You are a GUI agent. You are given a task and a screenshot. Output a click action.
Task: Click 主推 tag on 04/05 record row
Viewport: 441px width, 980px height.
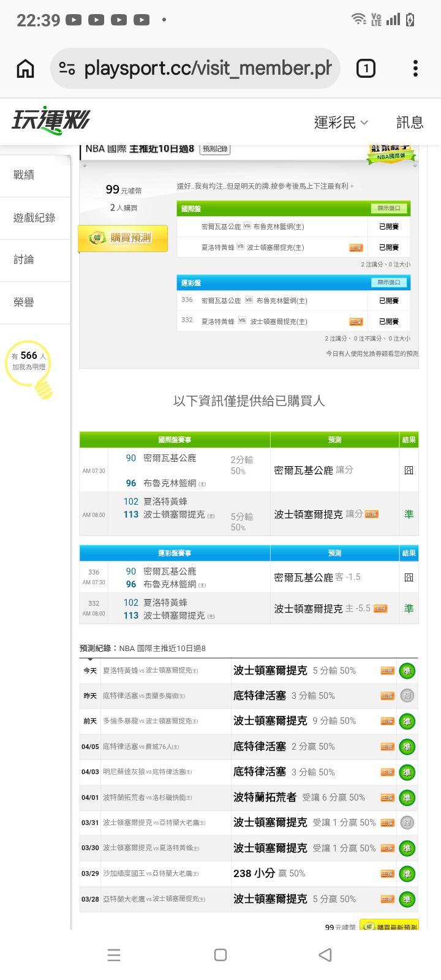click(388, 747)
